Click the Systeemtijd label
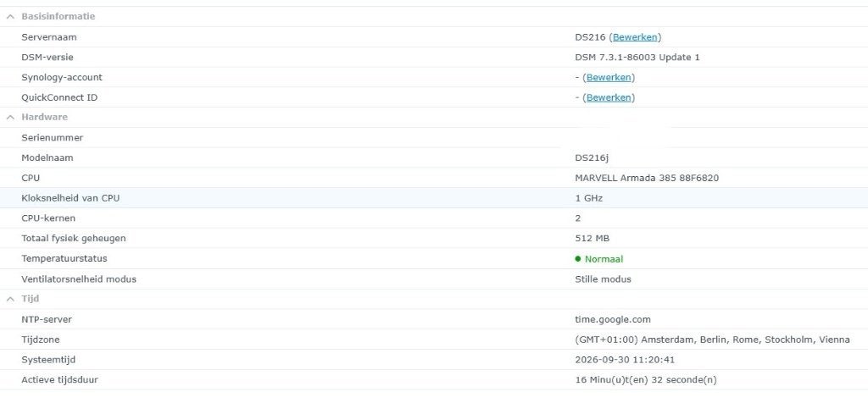The image size is (868, 403). coord(48,360)
